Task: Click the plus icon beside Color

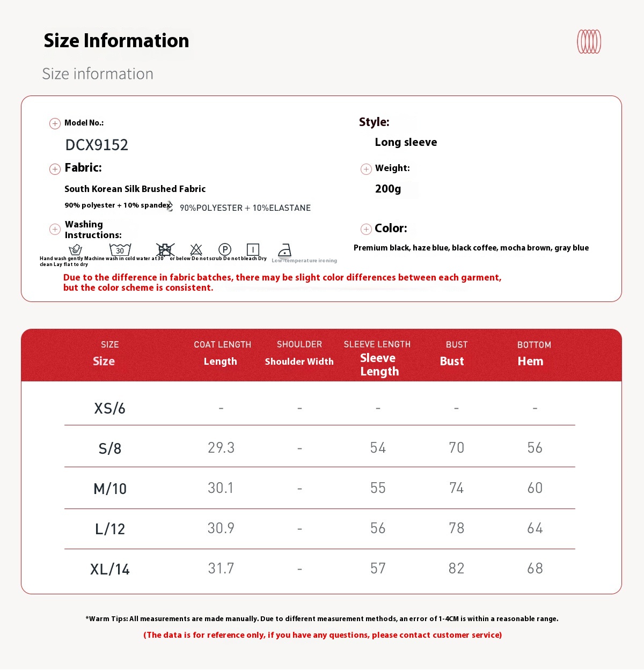Action: [x=366, y=230]
